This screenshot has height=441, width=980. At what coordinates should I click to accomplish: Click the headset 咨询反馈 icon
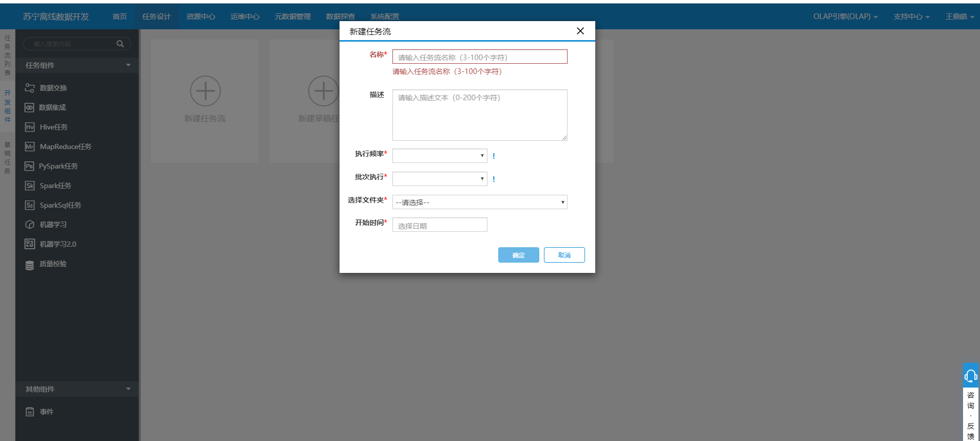971,376
